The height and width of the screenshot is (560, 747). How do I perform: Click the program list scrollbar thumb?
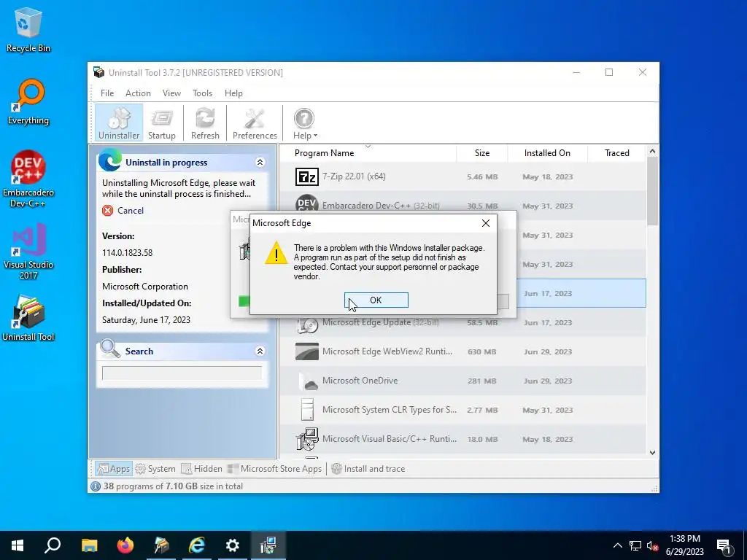(x=652, y=190)
